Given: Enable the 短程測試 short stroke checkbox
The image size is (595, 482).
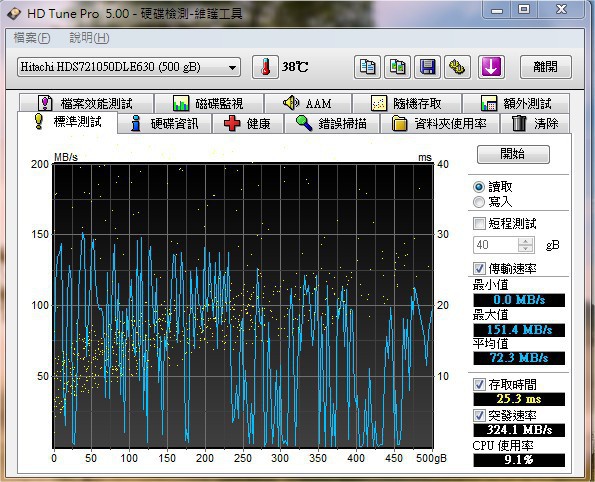Looking at the screenshot, I should click(479, 224).
